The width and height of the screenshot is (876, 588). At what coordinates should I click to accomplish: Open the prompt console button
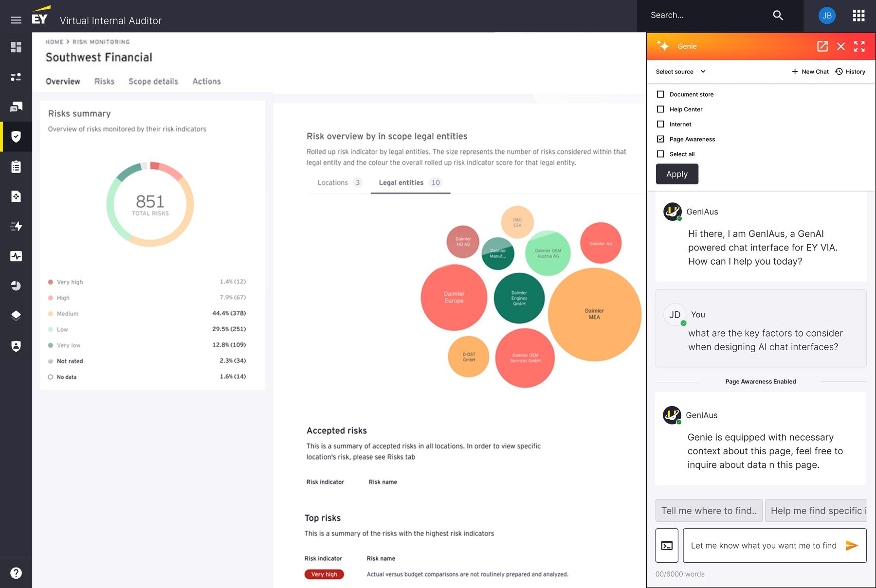click(667, 545)
